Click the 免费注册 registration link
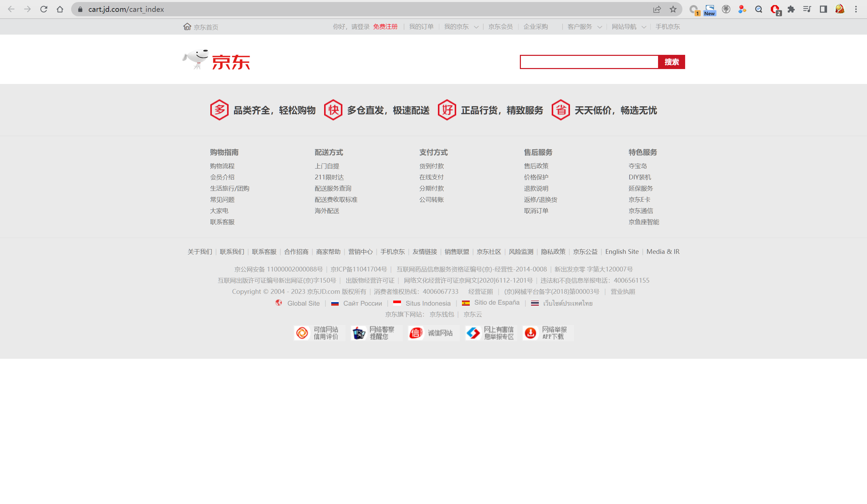Screen dimensions: 867x504 385,26
